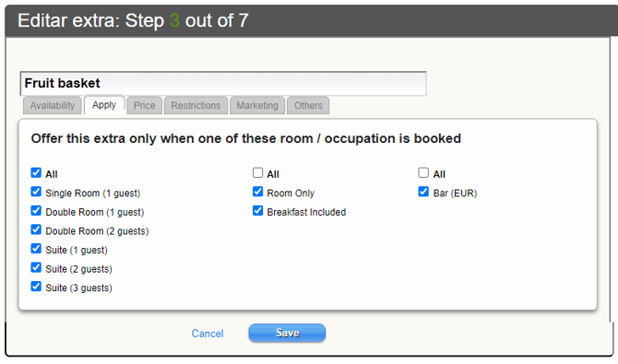Switch to the Others tab
This screenshot has height=364, width=618.
point(308,106)
